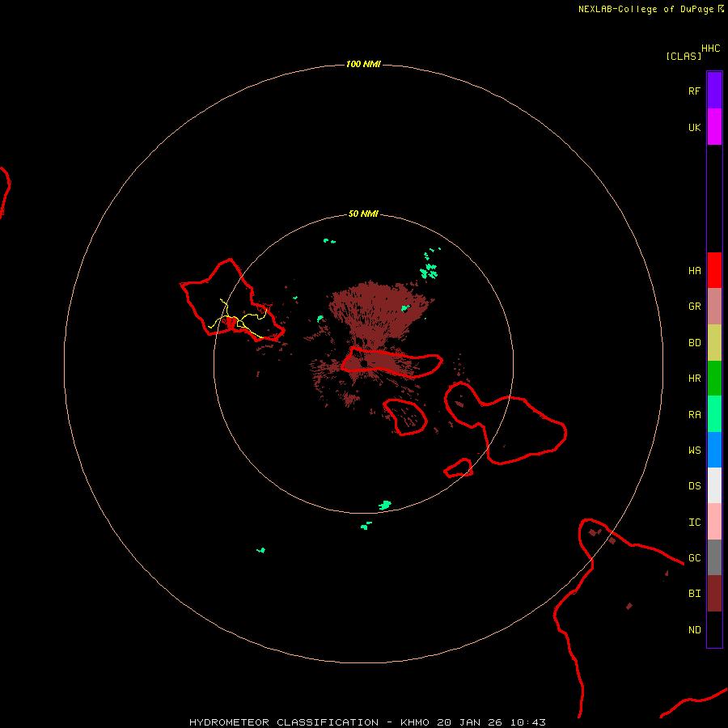Click the "KHMO" radar station identifier
This screenshot has height=728, width=728.
[x=415, y=722]
